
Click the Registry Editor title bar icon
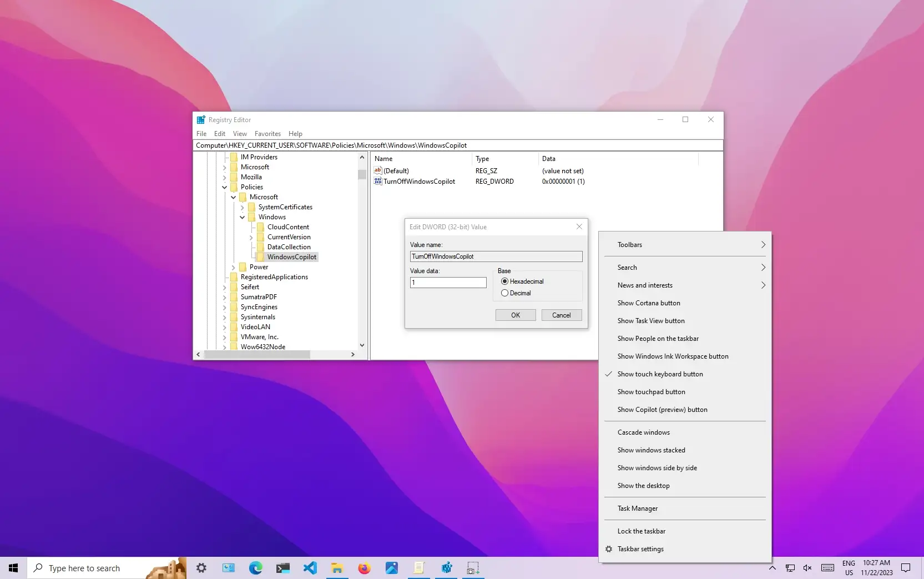pyautogui.click(x=201, y=119)
